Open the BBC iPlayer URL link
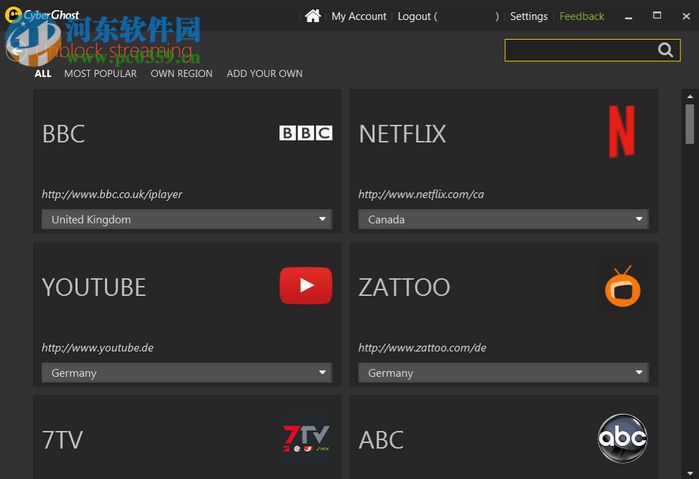This screenshot has width=699, height=479. coord(112,194)
